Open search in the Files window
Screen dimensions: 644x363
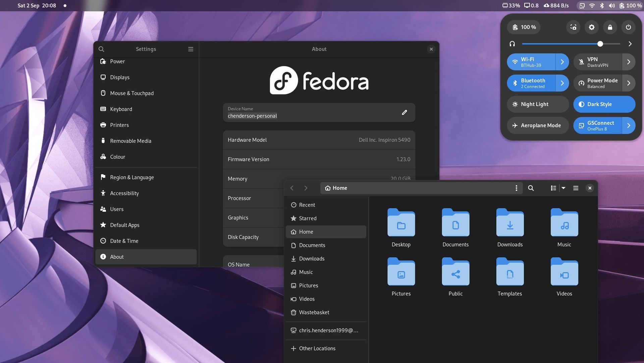point(531,188)
